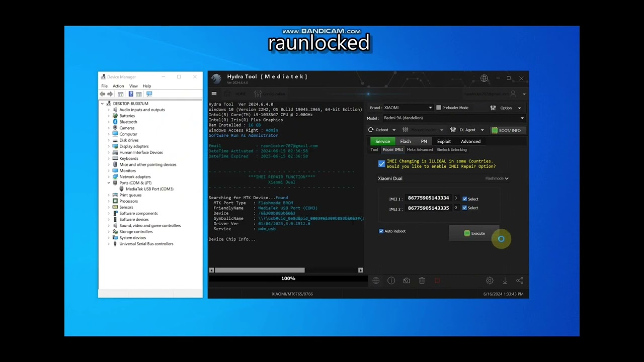Viewport: 644px width, 362px height.
Task: Open File menu in Device Manager
Action: point(104,86)
